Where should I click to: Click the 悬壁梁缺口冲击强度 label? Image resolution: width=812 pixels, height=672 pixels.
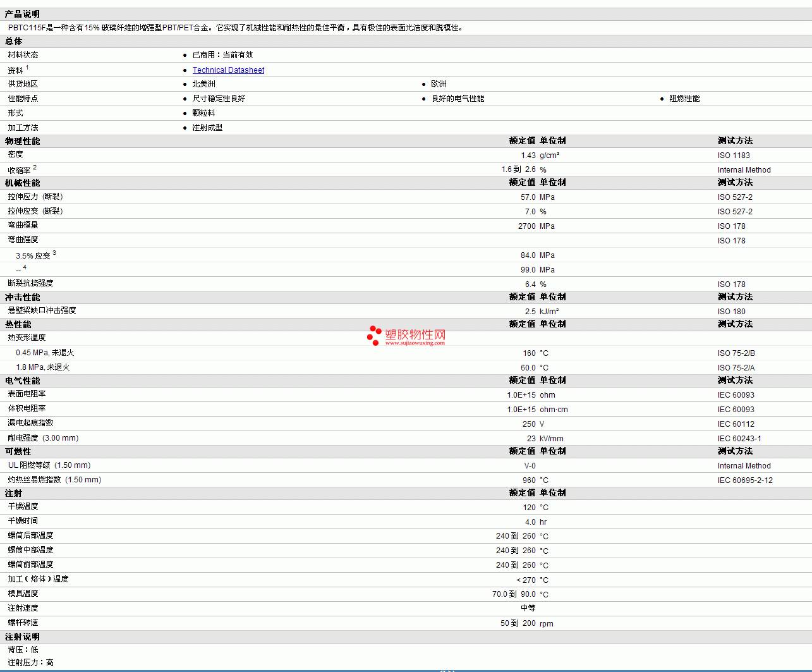pos(42,310)
